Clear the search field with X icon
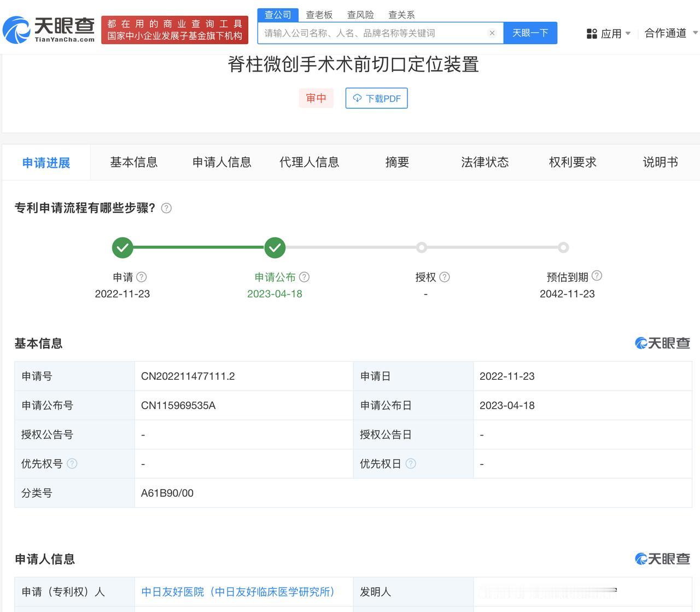 coord(492,33)
